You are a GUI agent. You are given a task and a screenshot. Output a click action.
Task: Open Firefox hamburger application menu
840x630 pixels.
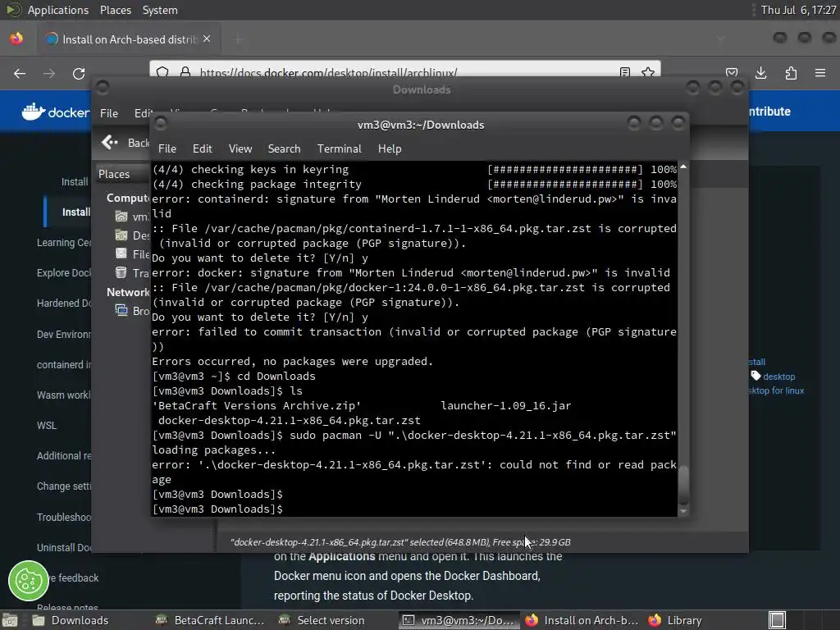pyautogui.click(x=820, y=73)
